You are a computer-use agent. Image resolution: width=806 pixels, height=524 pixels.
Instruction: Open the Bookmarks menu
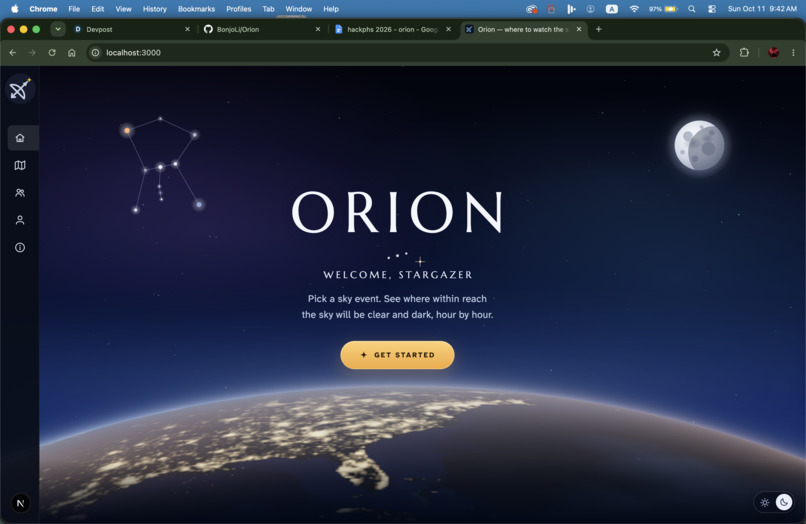(x=196, y=9)
